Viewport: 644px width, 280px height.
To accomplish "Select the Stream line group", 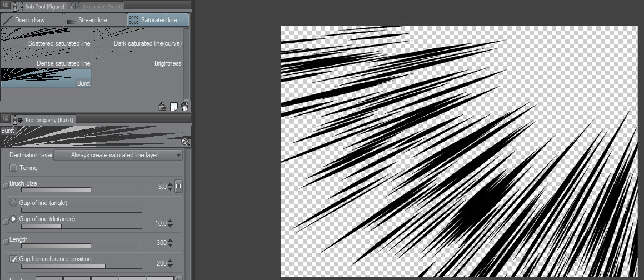I will click(95, 19).
